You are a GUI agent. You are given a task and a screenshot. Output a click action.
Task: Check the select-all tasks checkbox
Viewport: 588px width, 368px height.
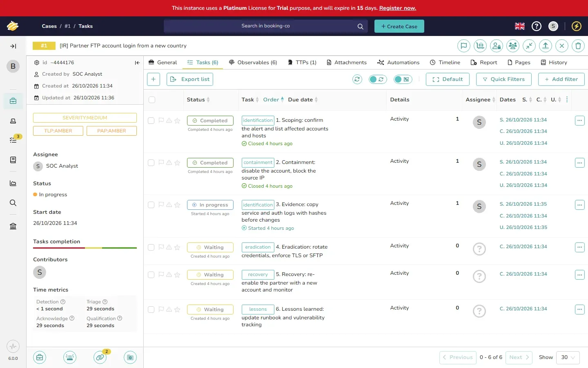152,100
